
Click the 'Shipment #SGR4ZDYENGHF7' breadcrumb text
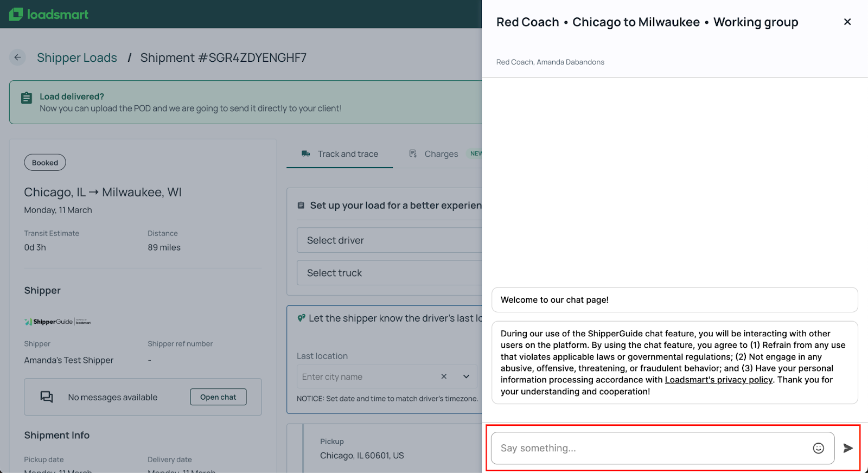(224, 57)
